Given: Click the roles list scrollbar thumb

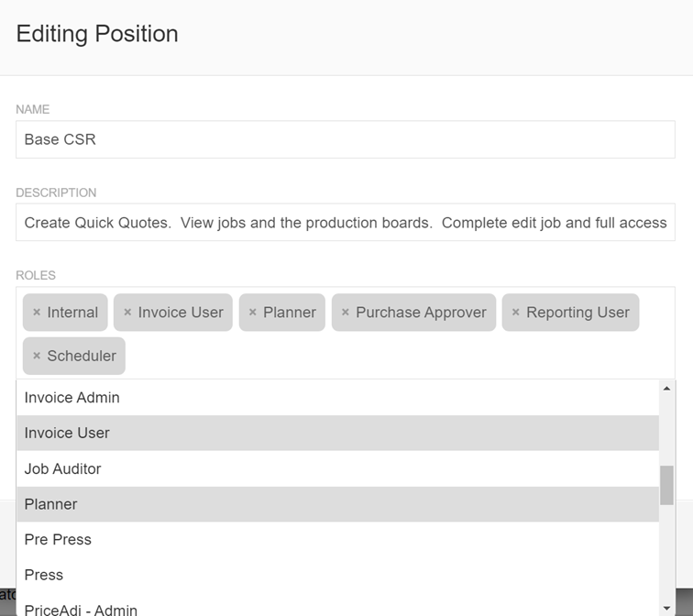Looking at the screenshot, I should click(x=666, y=485).
